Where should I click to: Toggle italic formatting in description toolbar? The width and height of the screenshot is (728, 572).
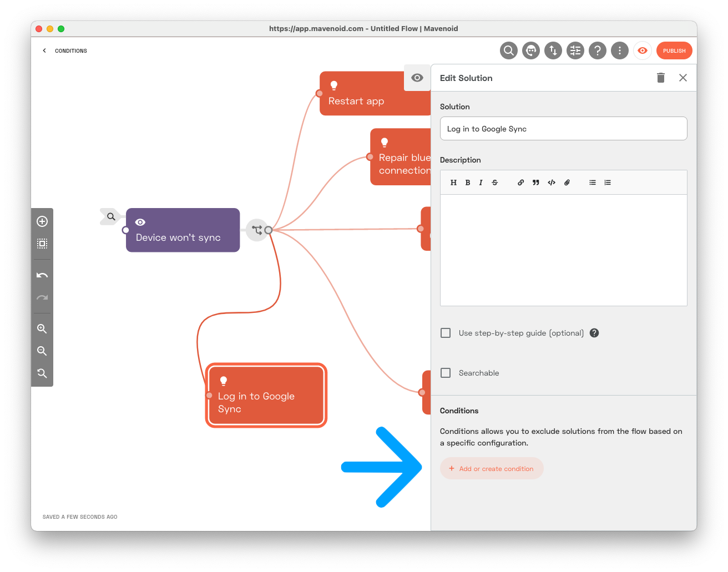pyautogui.click(x=481, y=183)
